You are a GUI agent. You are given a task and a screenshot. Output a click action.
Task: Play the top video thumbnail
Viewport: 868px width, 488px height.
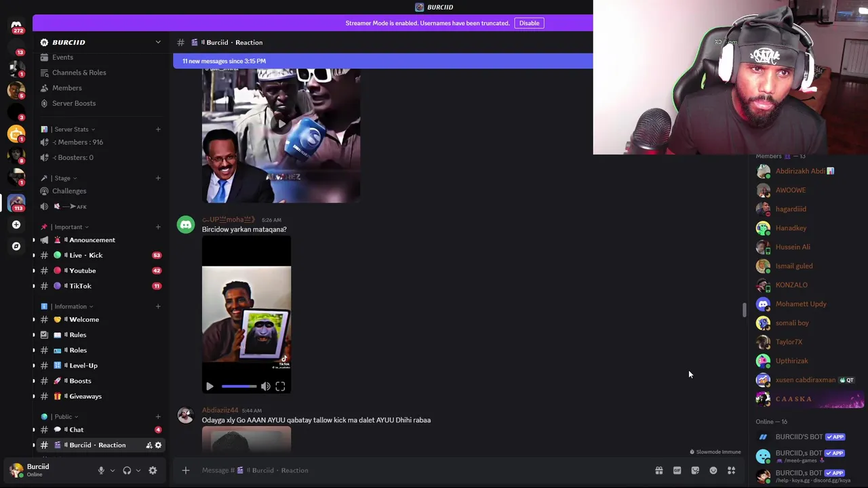281,124
